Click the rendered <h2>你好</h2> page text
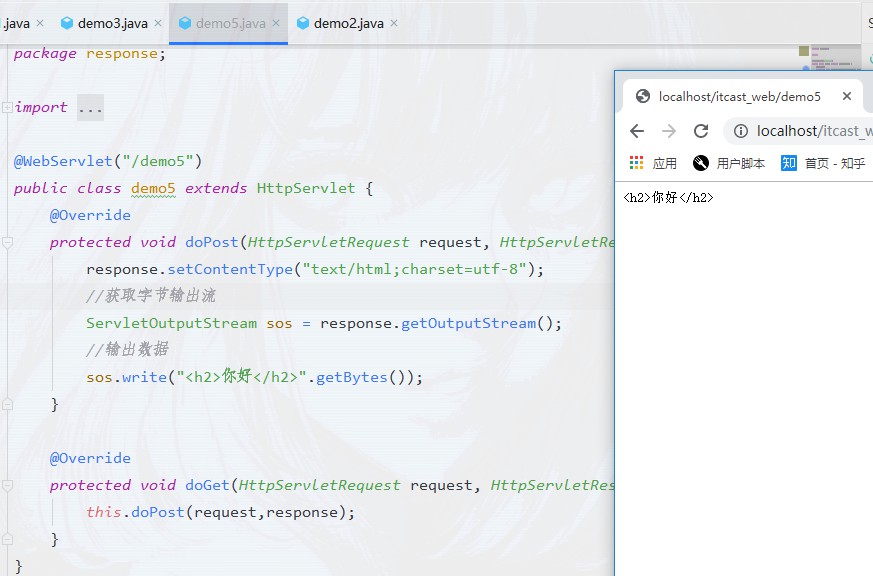This screenshot has height=576, width=873. (668, 198)
